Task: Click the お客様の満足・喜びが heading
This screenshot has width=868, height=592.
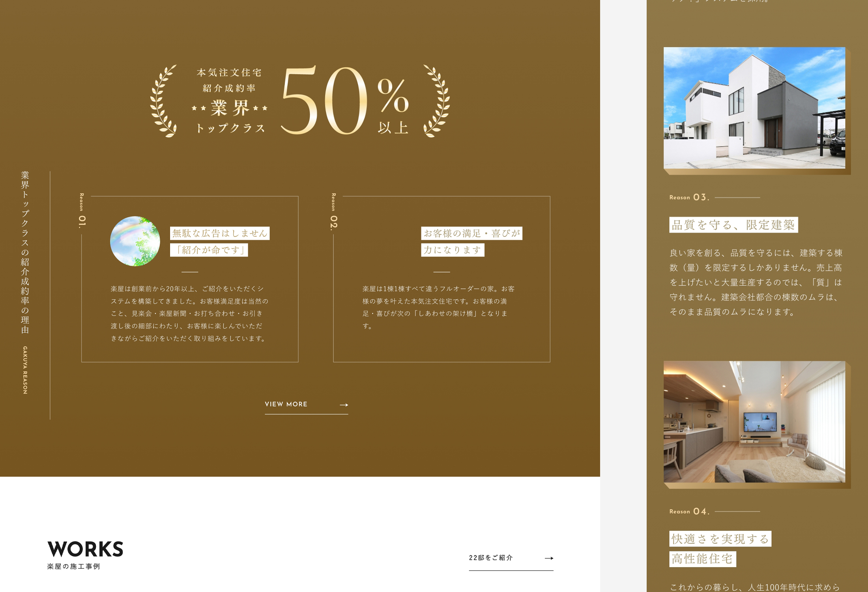Action: (x=471, y=233)
